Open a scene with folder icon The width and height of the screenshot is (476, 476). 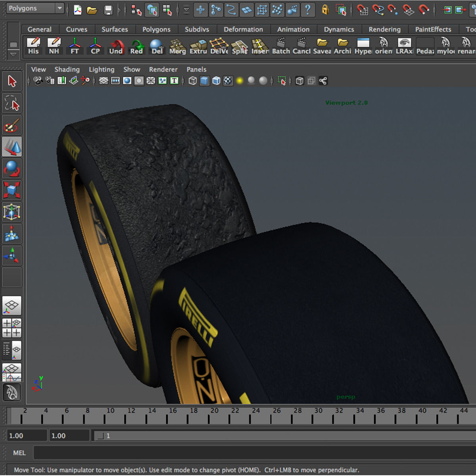[x=92, y=10]
